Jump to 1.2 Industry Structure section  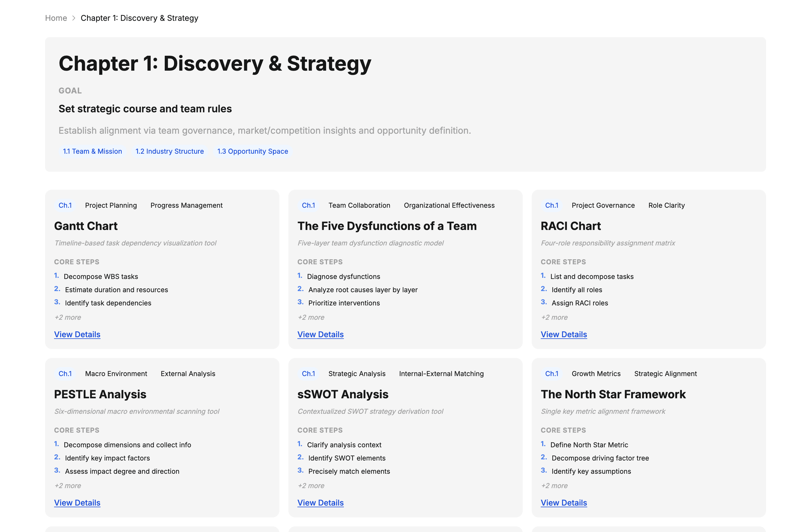(x=170, y=151)
